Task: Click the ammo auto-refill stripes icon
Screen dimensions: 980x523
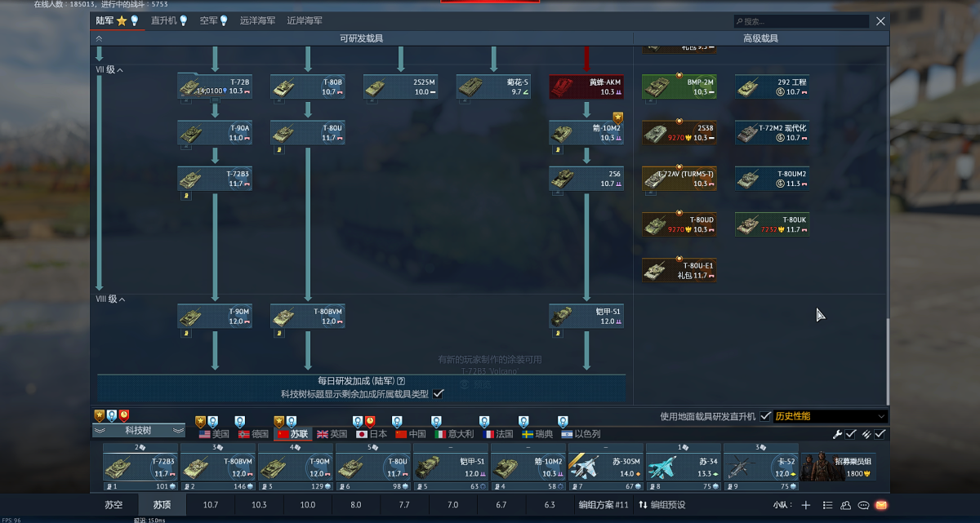Action: point(866,434)
